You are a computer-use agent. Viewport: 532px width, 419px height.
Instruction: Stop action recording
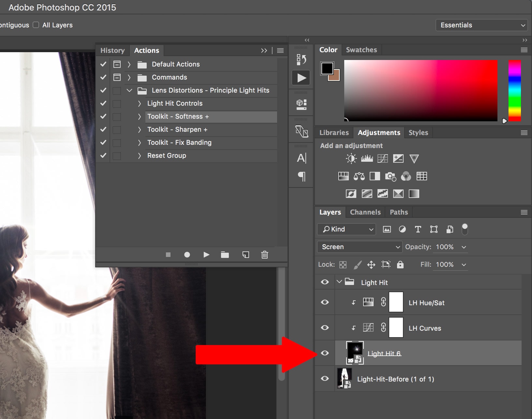[168, 255]
